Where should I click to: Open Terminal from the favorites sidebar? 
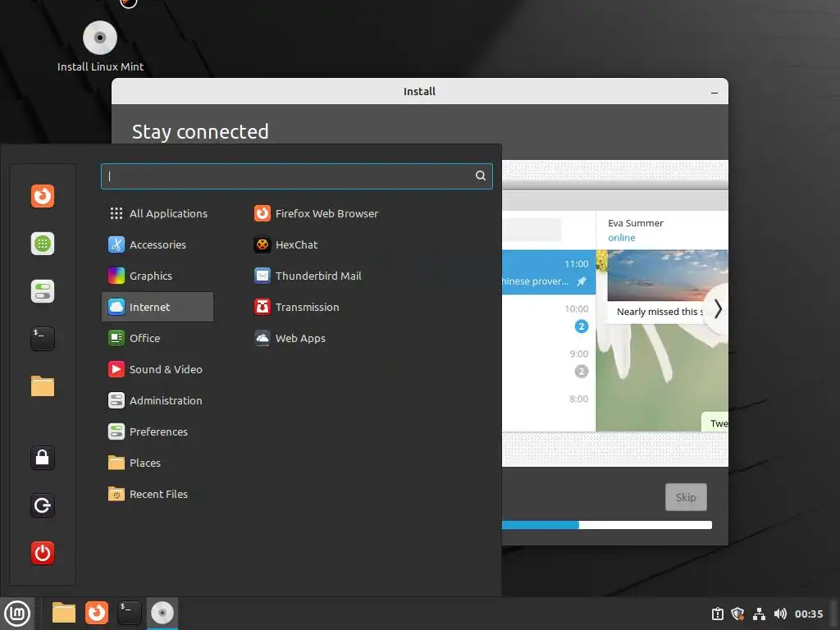(x=43, y=339)
